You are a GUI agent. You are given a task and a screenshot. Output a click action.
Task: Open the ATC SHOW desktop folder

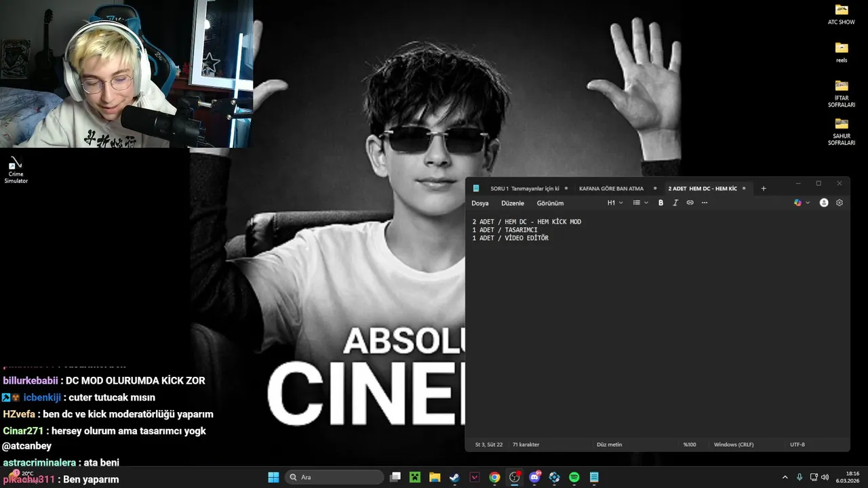[x=842, y=14]
